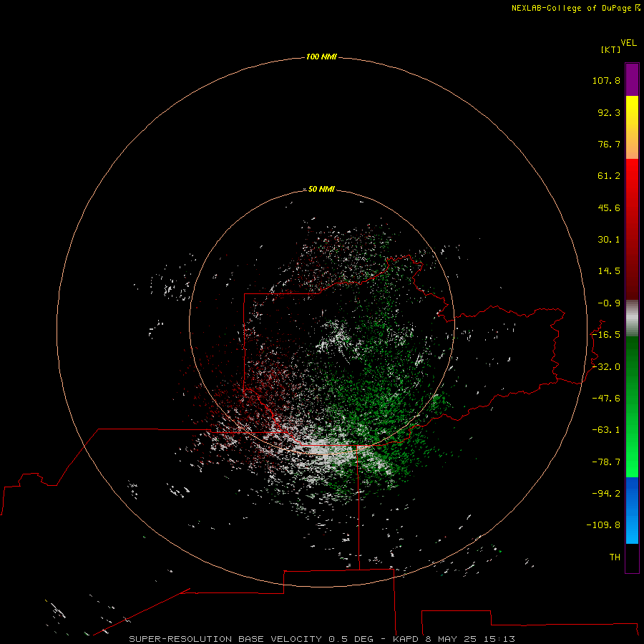
Task: Click the 76.7 legend value
Action: pos(609,144)
